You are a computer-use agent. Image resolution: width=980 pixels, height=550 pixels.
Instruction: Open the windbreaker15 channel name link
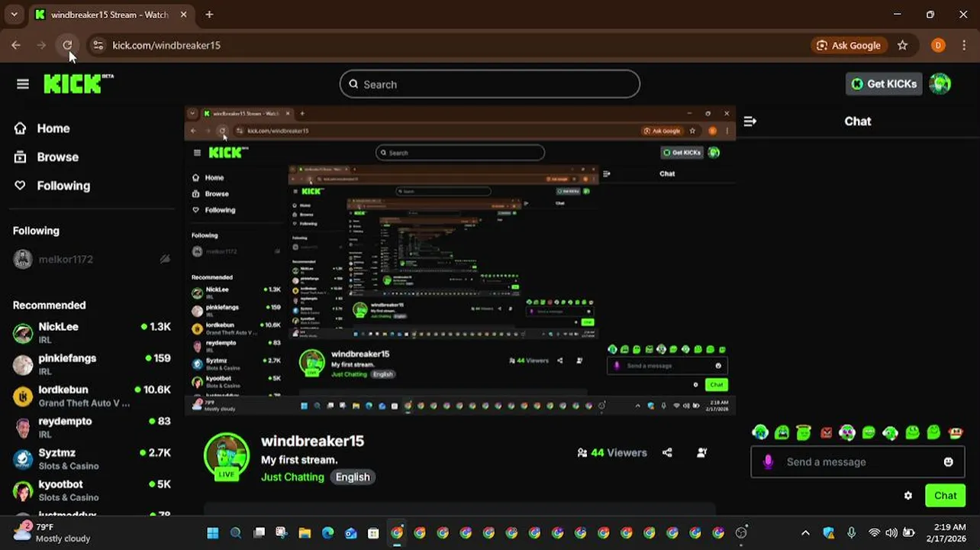coord(312,441)
